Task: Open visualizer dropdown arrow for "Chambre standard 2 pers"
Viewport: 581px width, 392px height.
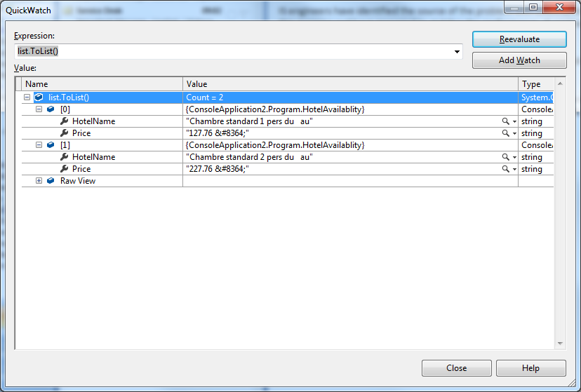Action: pyautogui.click(x=514, y=157)
